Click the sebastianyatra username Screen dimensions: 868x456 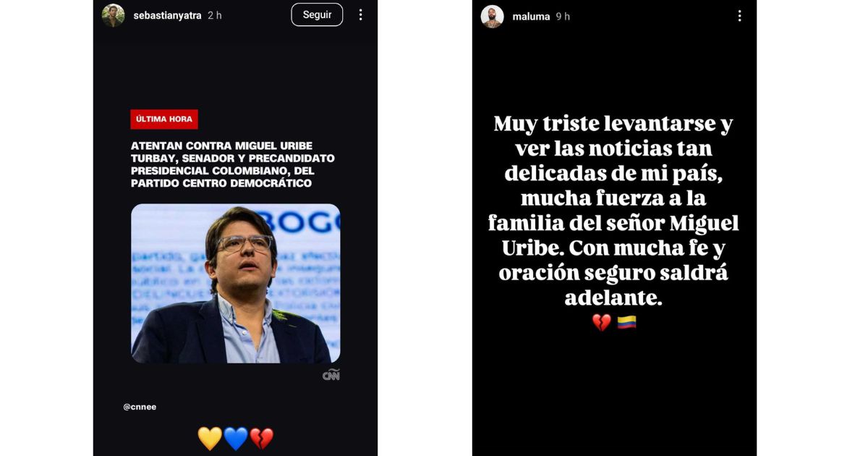pyautogui.click(x=167, y=15)
